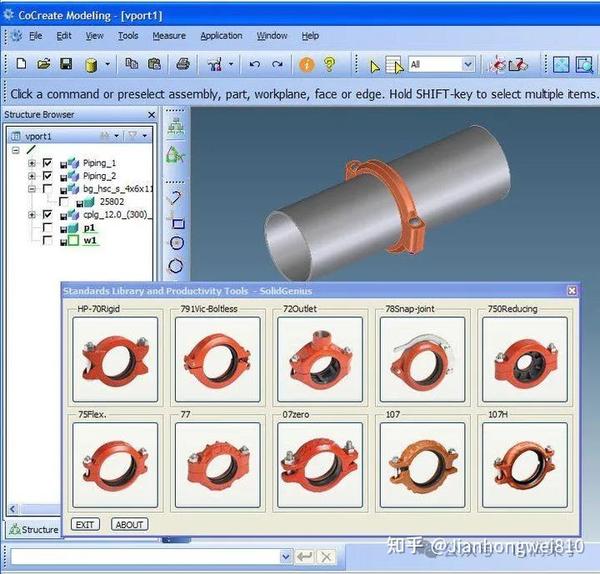600x574 pixels.
Task: Close the Structure Browser panel
Action: point(152,115)
